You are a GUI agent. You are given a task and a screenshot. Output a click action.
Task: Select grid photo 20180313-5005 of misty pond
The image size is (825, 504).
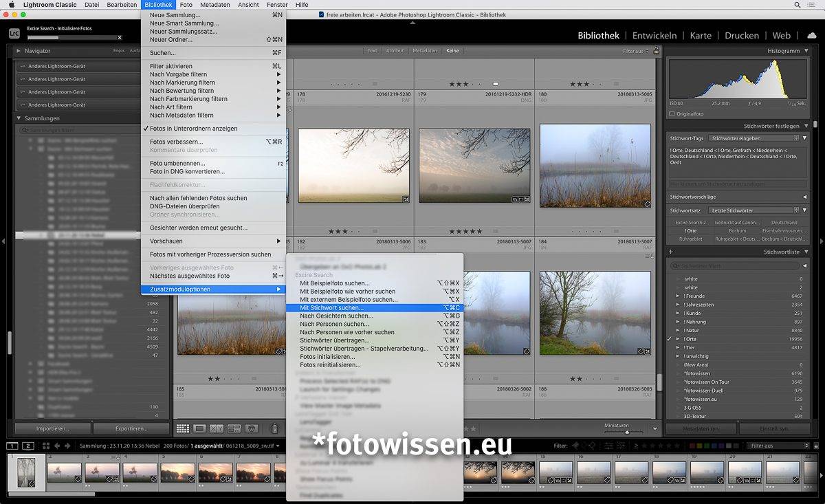(595, 165)
